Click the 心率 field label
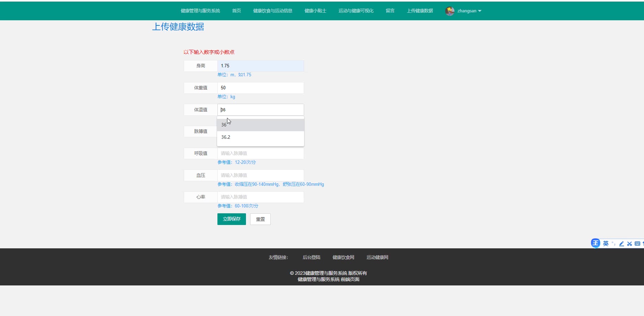The height and width of the screenshot is (316, 644). tap(201, 197)
